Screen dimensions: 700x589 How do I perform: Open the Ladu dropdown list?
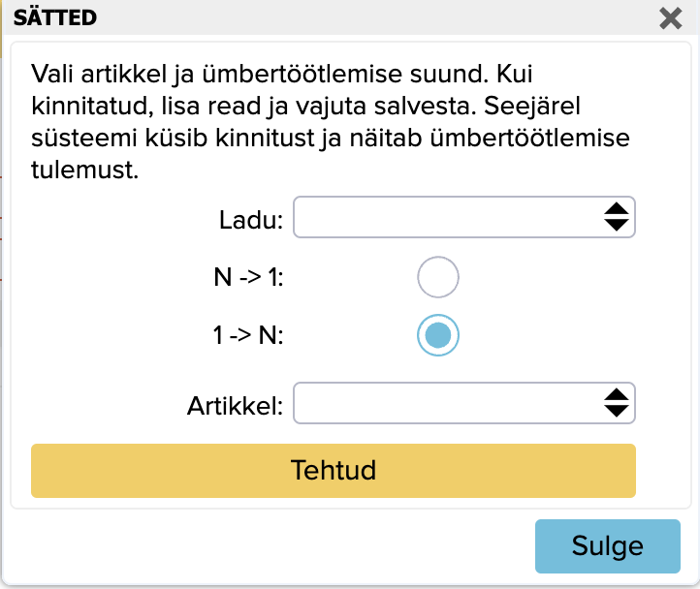(446, 217)
